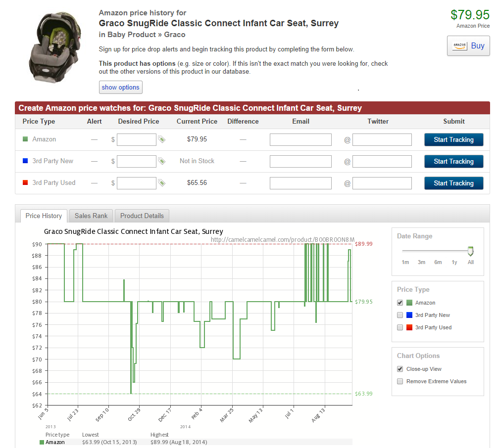
Task: Select the 3m date range
Action: click(x=421, y=263)
